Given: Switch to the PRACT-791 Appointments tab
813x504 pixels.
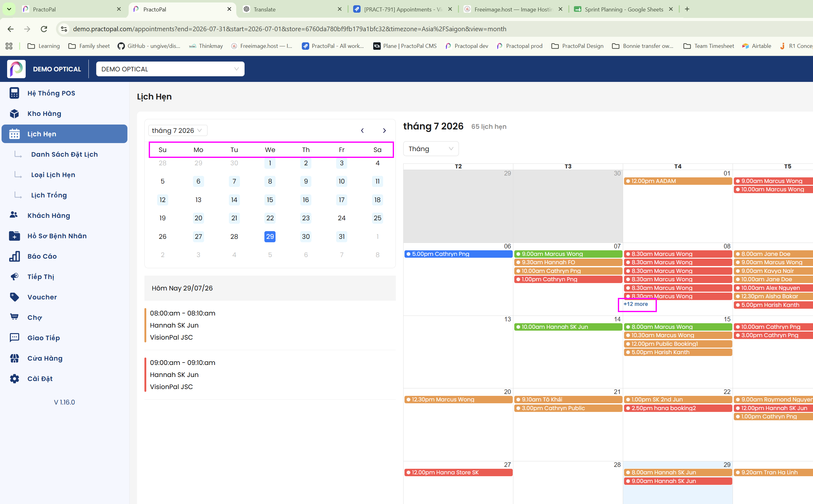Looking at the screenshot, I should [402, 9].
